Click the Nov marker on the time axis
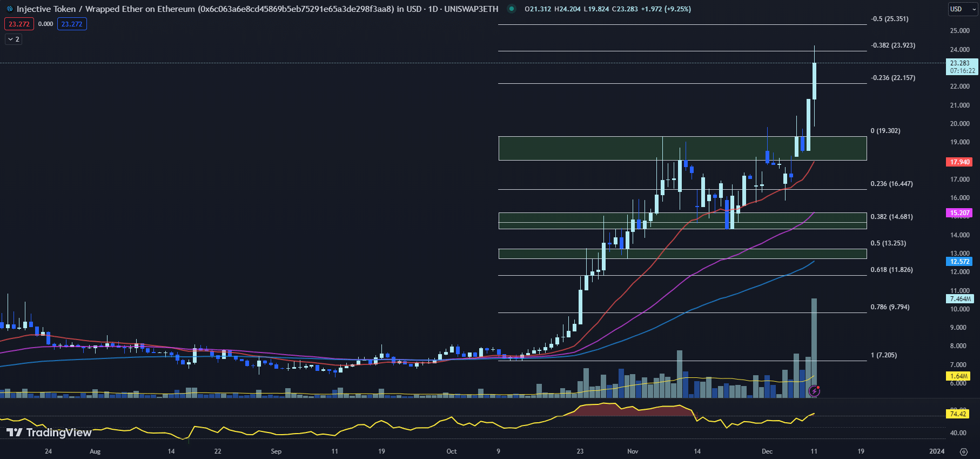Image resolution: width=980 pixels, height=459 pixels. click(x=633, y=451)
